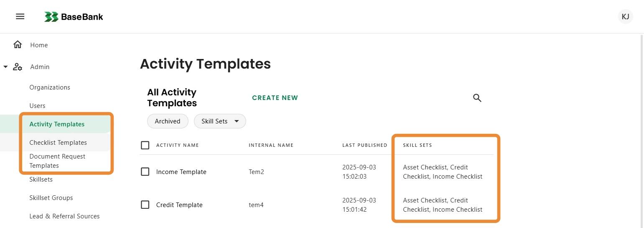Open the Skill Sets filter dropdown
The width and height of the screenshot is (644, 228).
pyautogui.click(x=220, y=121)
